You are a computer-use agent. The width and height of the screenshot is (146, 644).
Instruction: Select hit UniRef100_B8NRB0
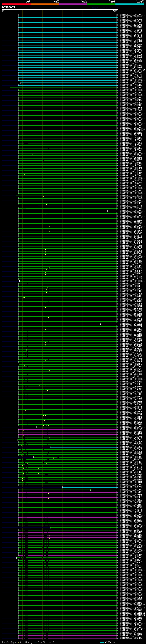pyautogui.click(x=131, y=638)
